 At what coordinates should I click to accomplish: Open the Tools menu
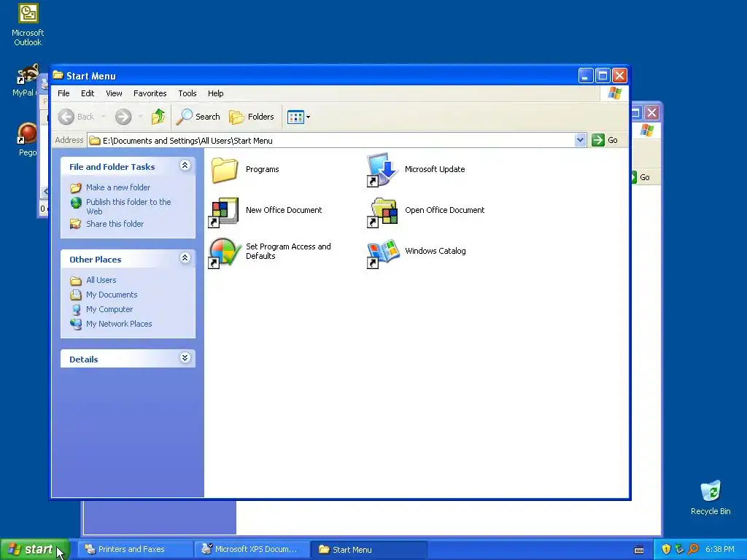pyautogui.click(x=187, y=93)
